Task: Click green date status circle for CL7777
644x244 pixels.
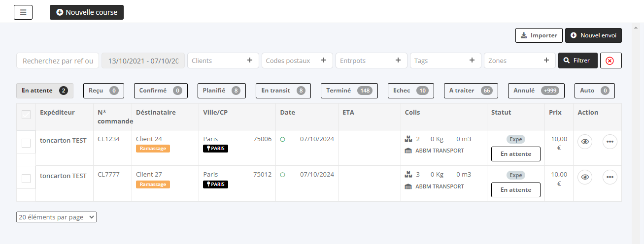Action: coord(282,175)
